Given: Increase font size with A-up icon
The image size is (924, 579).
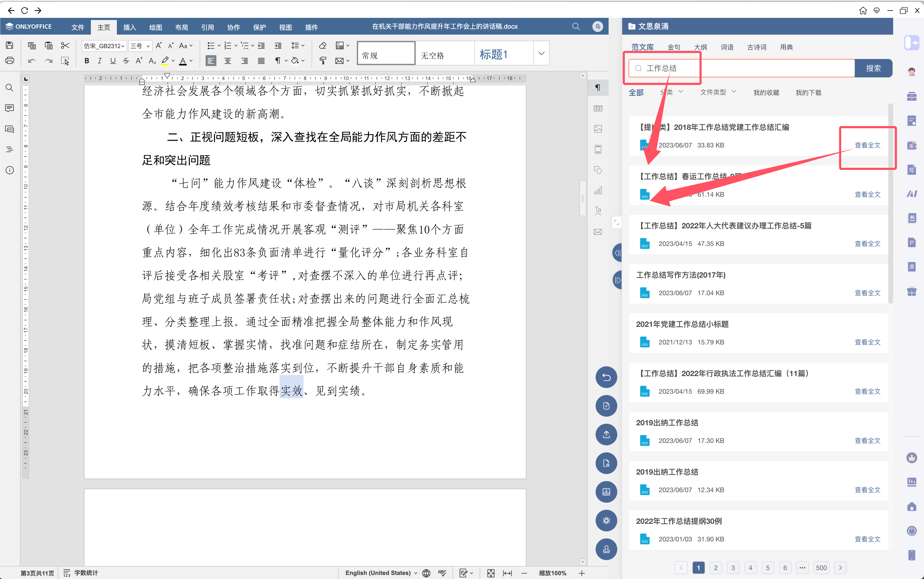Looking at the screenshot, I should [x=159, y=45].
